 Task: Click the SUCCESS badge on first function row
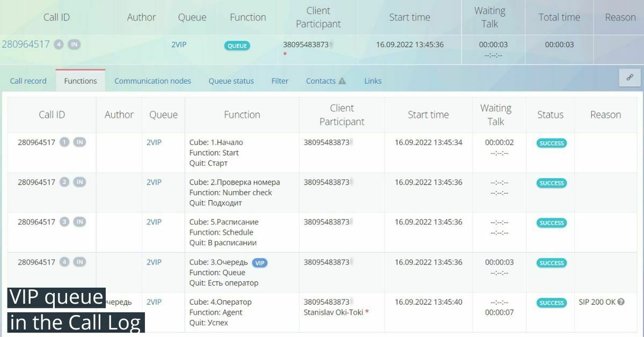(x=551, y=143)
